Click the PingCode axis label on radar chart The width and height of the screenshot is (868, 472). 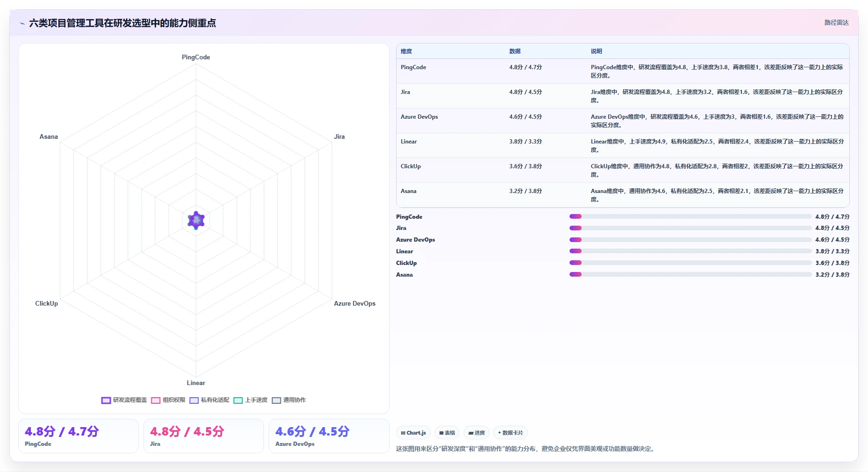click(x=196, y=57)
